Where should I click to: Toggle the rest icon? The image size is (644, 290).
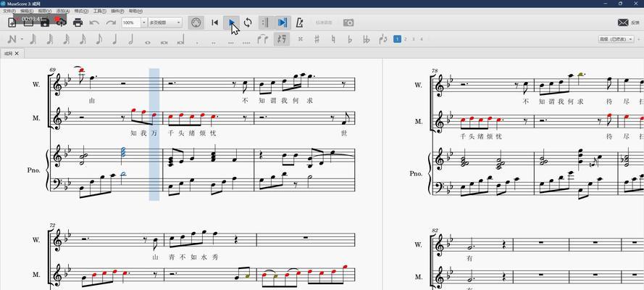pyautogui.click(x=282, y=39)
